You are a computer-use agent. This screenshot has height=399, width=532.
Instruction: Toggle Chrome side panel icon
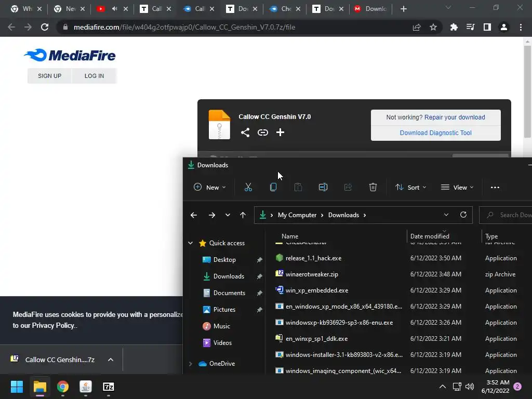coord(487,27)
